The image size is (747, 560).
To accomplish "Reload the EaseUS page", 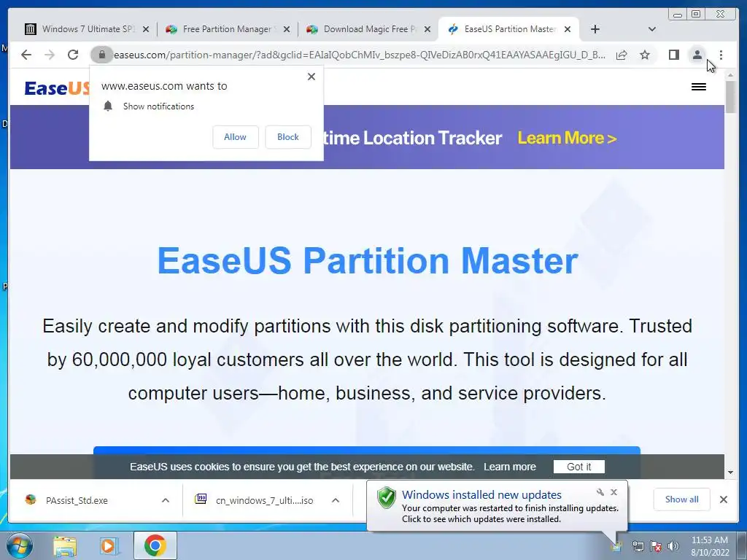I will (x=73, y=55).
